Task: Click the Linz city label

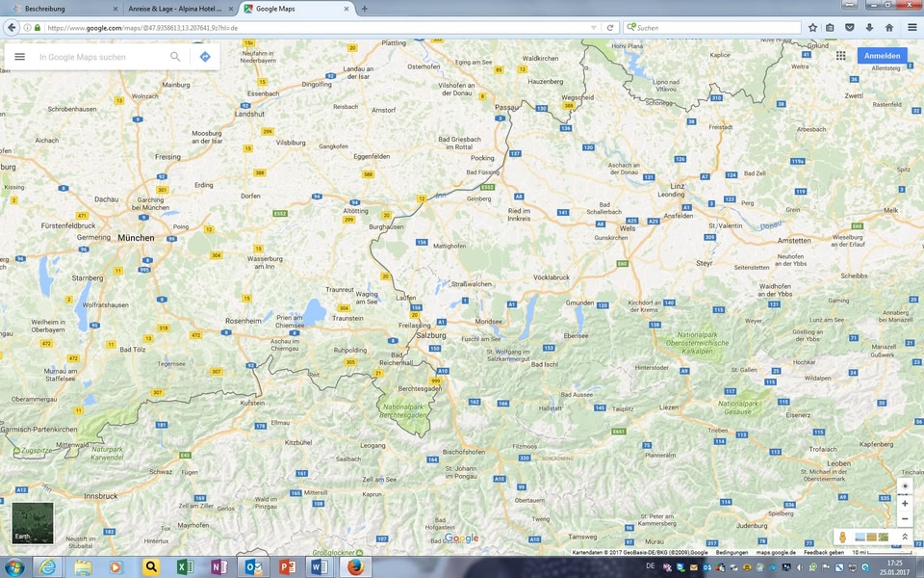Action: point(677,186)
